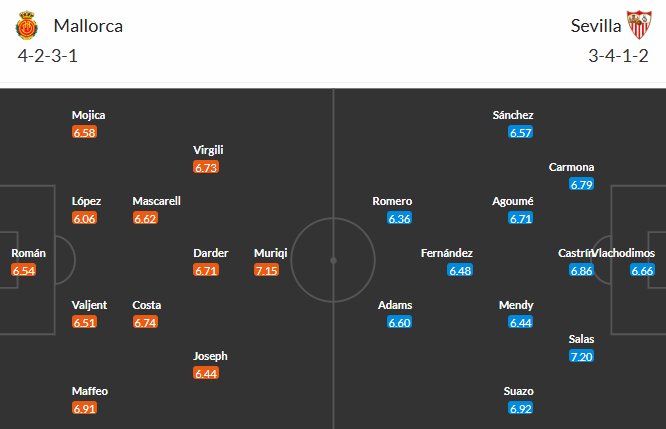The width and height of the screenshot is (666, 429).
Task: Select player Suazo on the pitch
Action: pyautogui.click(x=521, y=391)
